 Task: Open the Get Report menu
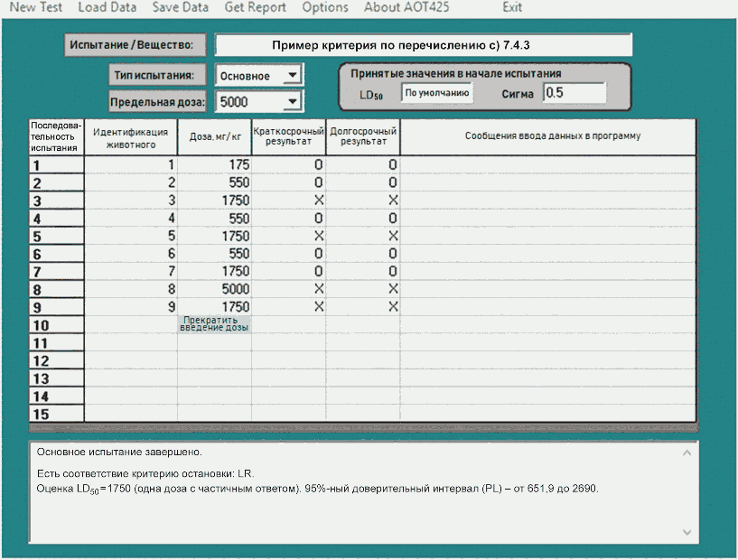[255, 7]
